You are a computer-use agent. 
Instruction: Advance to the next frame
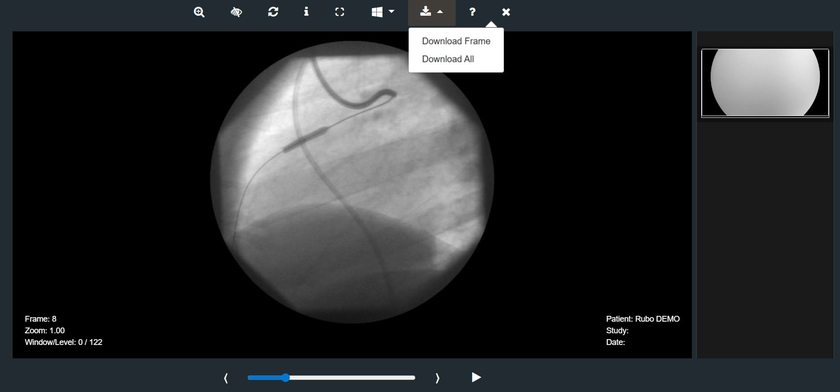pyautogui.click(x=437, y=378)
